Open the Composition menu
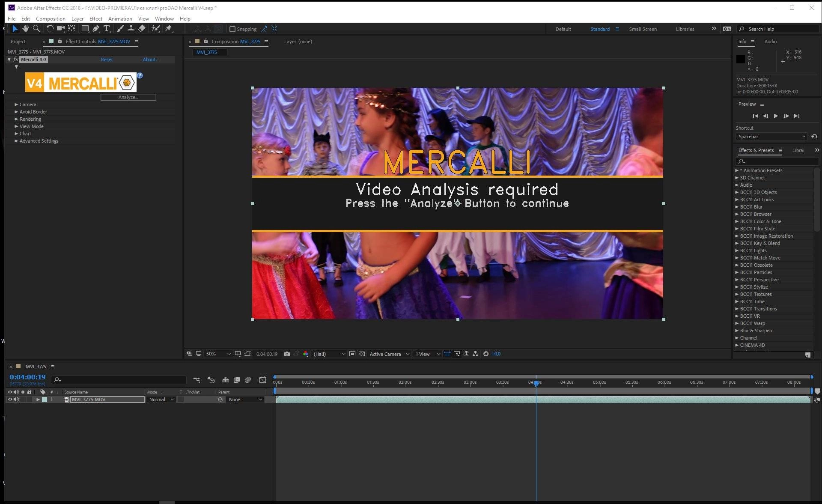This screenshot has width=822, height=504. click(x=51, y=18)
